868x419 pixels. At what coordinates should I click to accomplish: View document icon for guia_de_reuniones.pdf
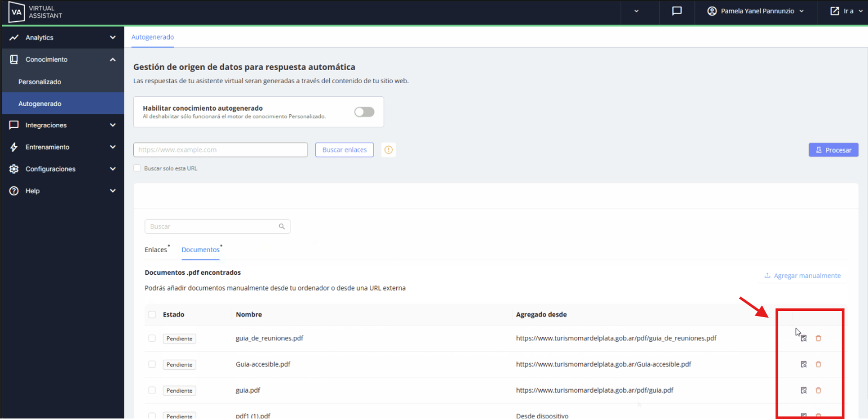tap(804, 338)
